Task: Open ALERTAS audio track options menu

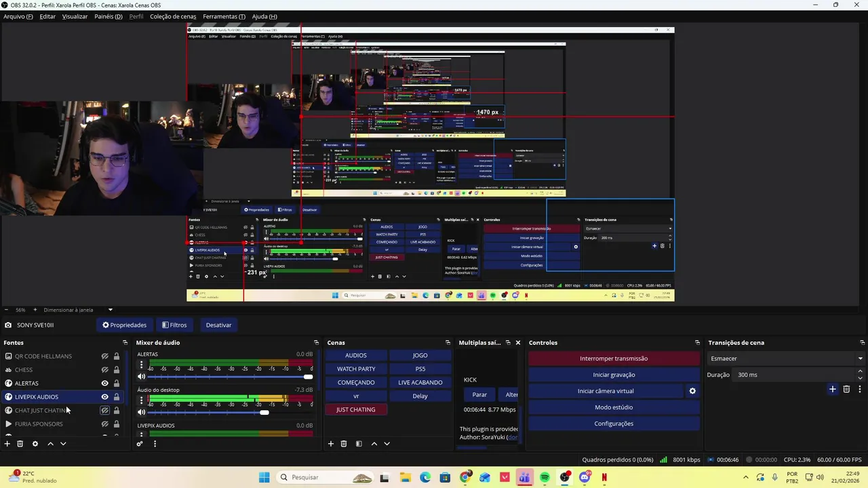Action: [141, 365]
